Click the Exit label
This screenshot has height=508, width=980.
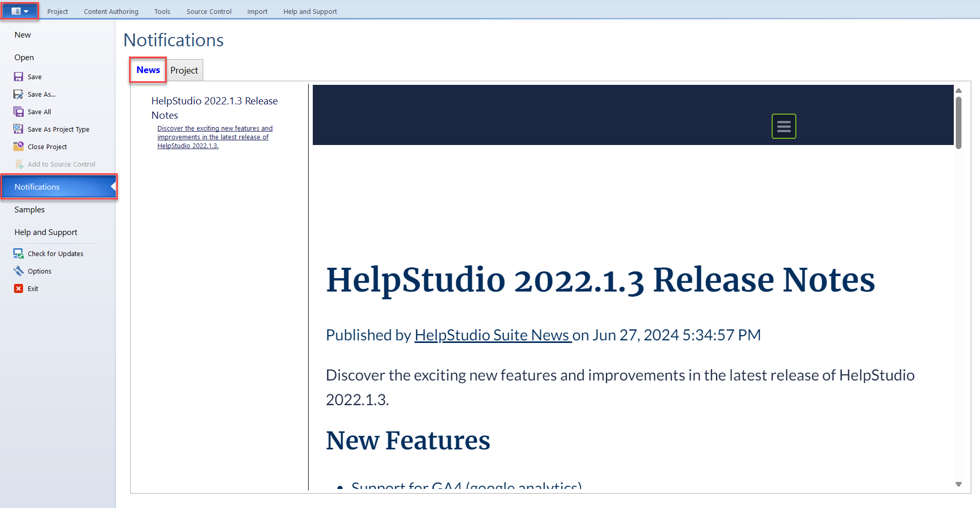tap(33, 288)
